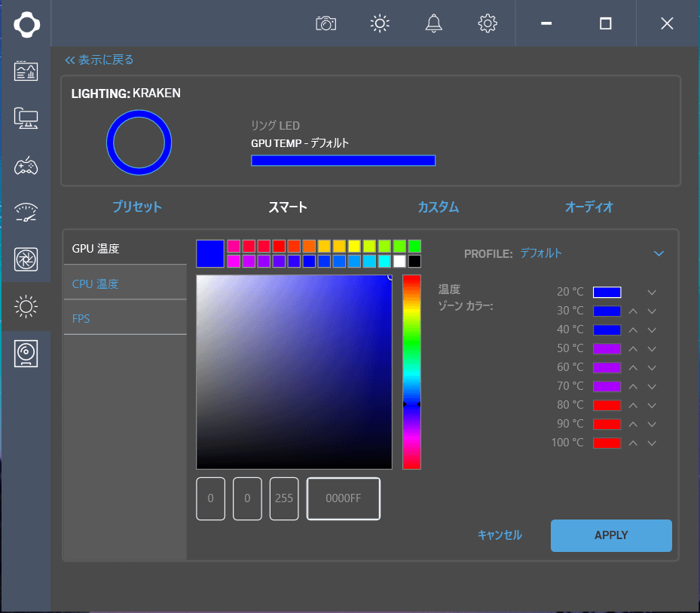This screenshot has width=700, height=613.
Task: Open settings gear icon in title bar
Action: [488, 23]
